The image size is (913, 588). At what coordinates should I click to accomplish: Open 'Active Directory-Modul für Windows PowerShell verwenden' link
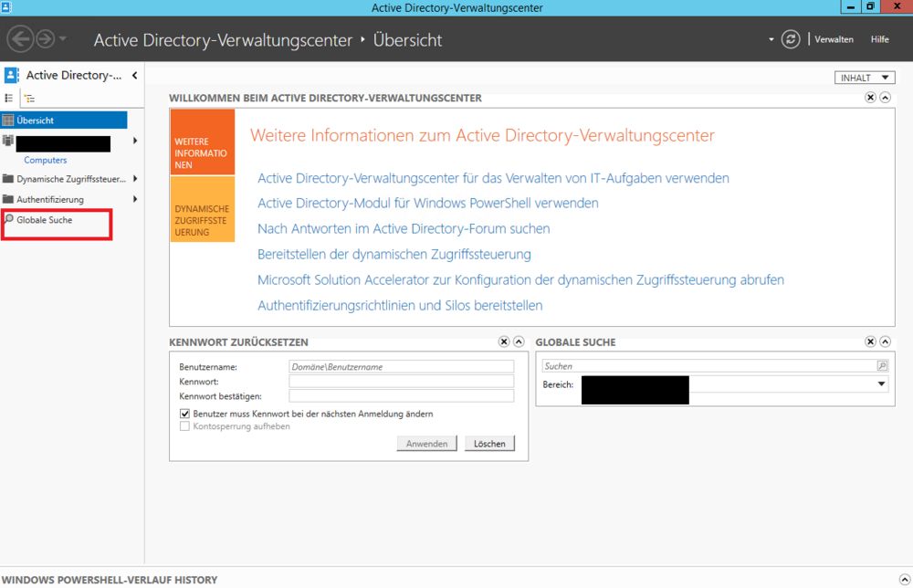point(427,203)
